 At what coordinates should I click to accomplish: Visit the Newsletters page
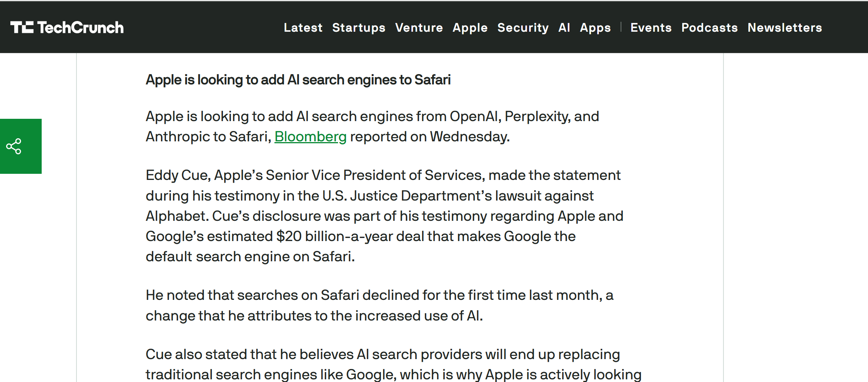pyautogui.click(x=785, y=28)
